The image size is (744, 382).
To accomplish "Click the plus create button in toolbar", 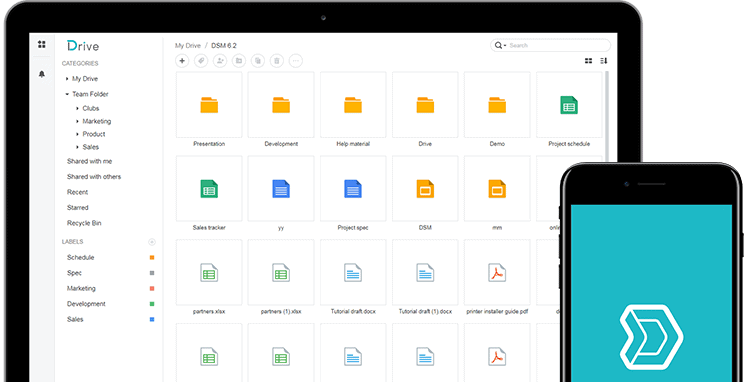I will [x=182, y=61].
